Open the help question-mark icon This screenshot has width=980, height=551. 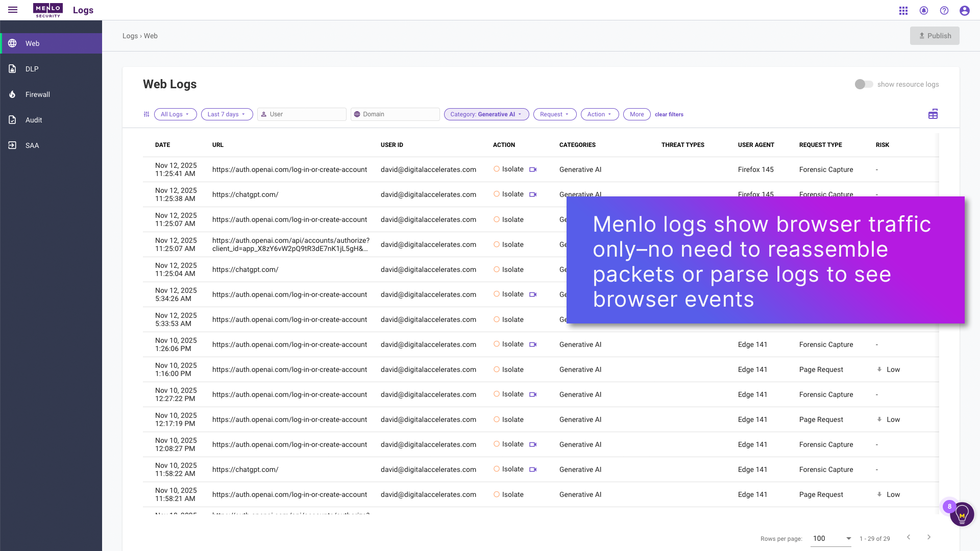coord(944,10)
